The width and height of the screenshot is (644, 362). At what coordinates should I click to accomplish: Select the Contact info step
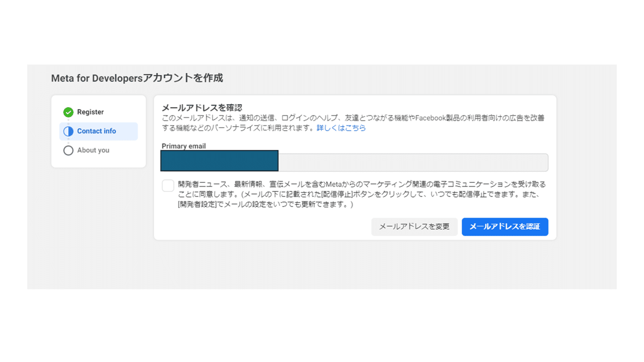(x=99, y=131)
